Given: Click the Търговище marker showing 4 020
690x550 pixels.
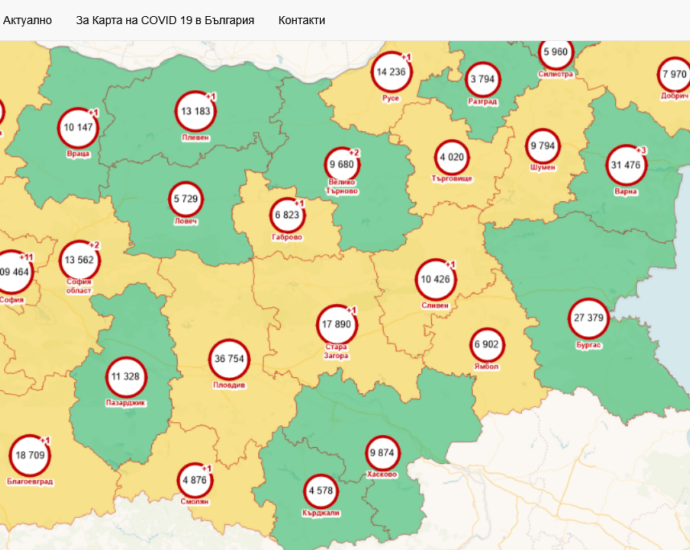Looking at the screenshot, I should click(451, 157).
